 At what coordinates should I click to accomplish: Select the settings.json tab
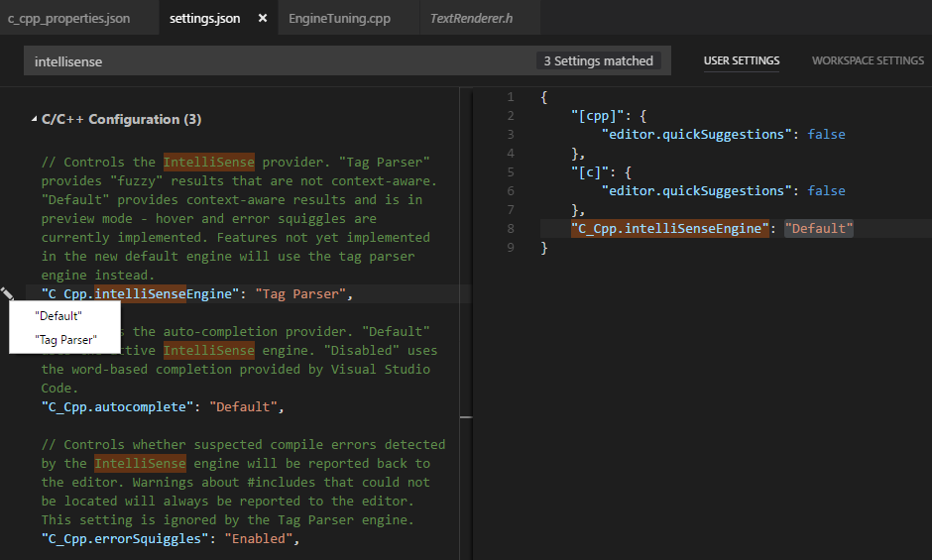click(x=204, y=19)
